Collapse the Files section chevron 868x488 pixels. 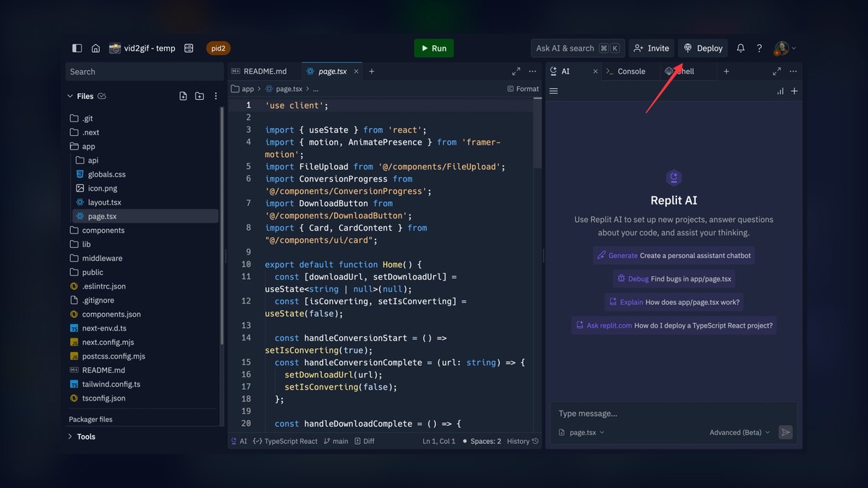[x=70, y=96]
